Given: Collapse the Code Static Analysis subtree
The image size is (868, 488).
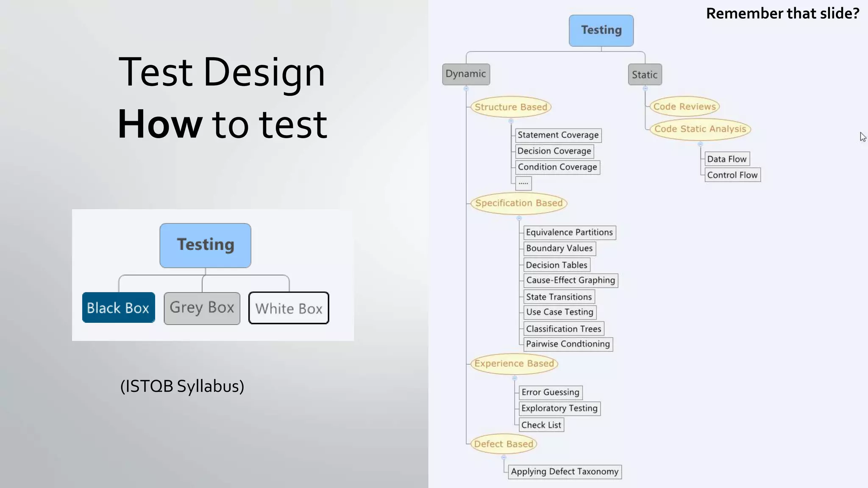Looking at the screenshot, I should coord(700,144).
